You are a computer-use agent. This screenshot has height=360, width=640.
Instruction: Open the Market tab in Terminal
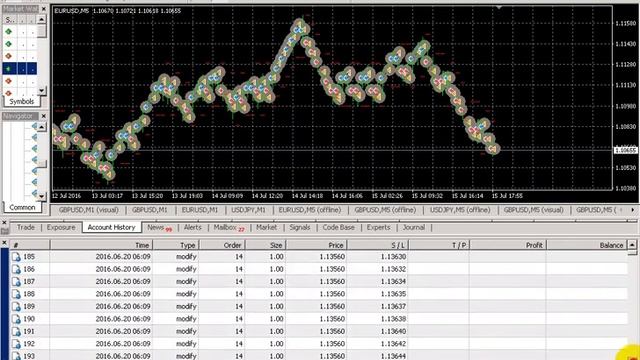point(267,227)
